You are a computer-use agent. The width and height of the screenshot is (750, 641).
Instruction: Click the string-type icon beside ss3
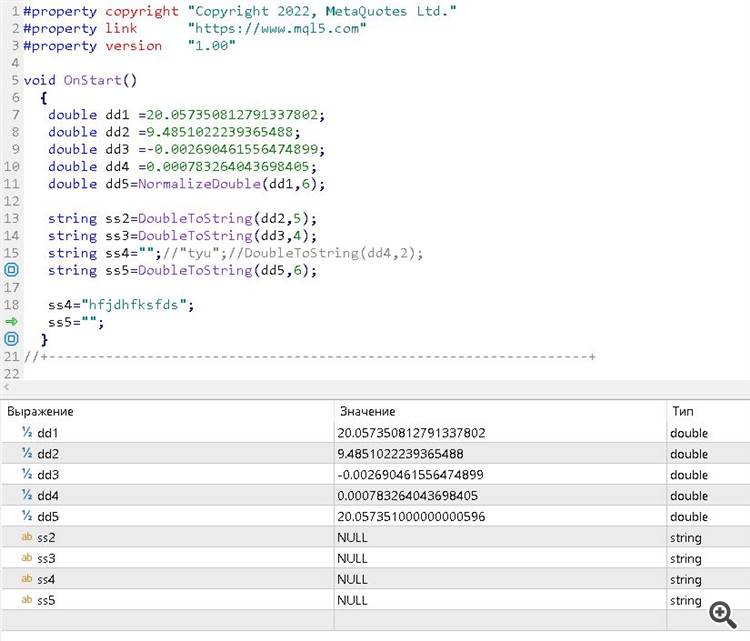27,558
